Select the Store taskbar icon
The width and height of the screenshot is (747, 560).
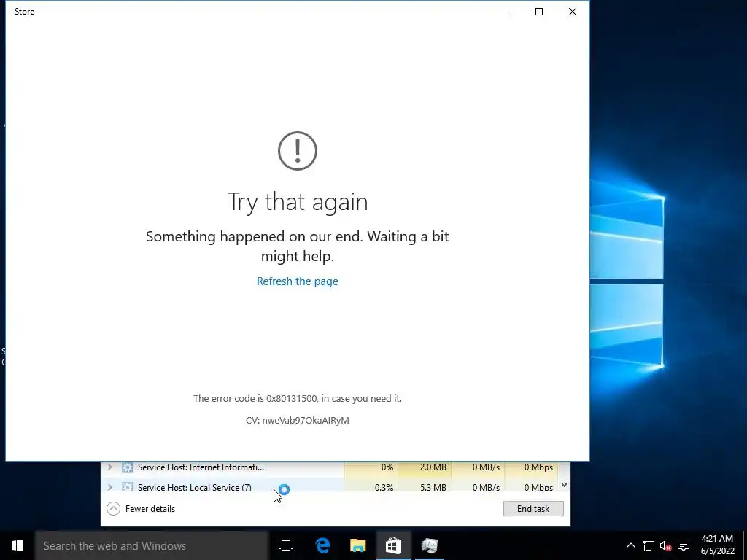[x=393, y=545]
